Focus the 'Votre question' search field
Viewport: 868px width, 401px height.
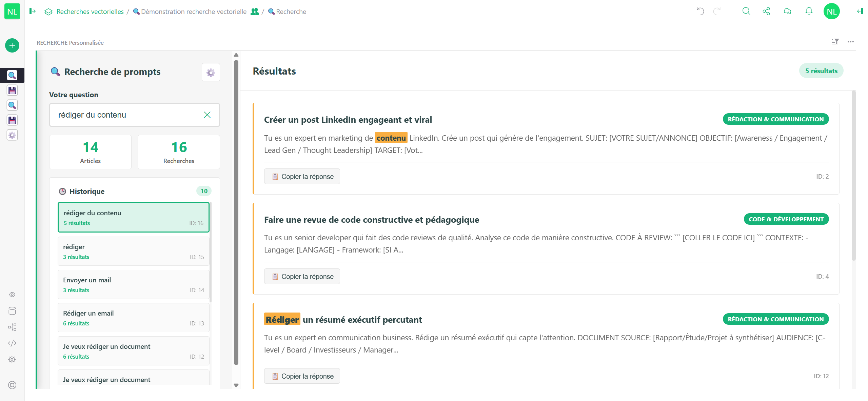[x=134, y=115]
